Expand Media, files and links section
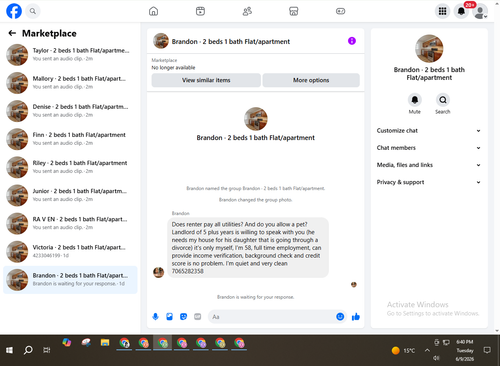 [429, 165]
